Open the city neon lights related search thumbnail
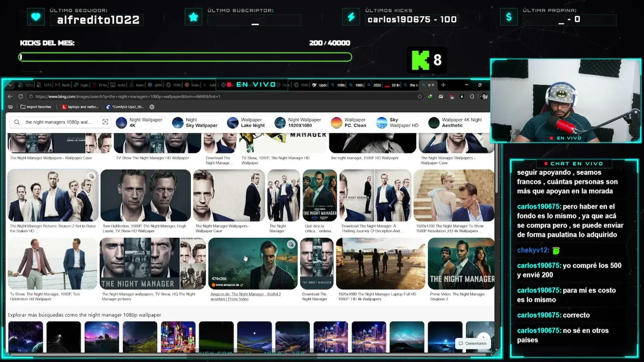Viewport: 644px width, 362px height. (x=178, y=337)
